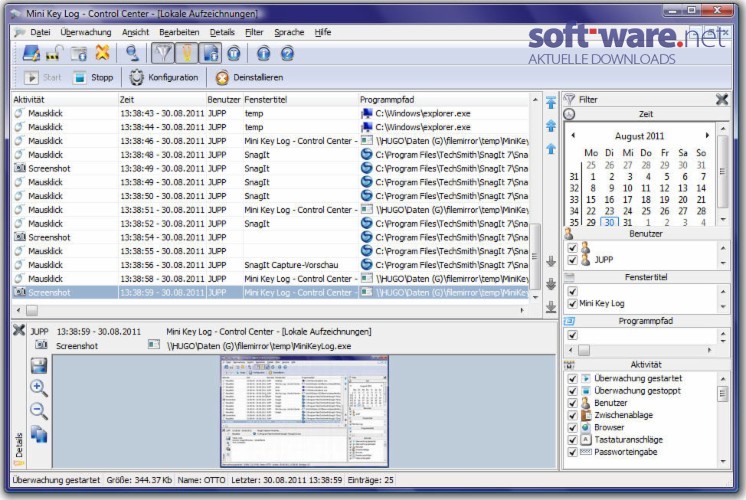Open the Hilfe menu

point(323,32)
